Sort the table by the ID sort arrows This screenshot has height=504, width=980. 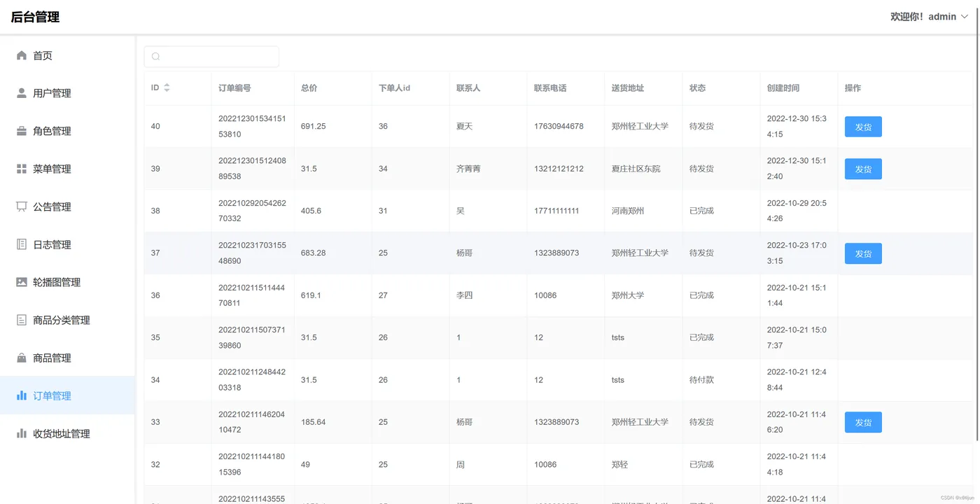pyautogui.click(x=167, y=87)
